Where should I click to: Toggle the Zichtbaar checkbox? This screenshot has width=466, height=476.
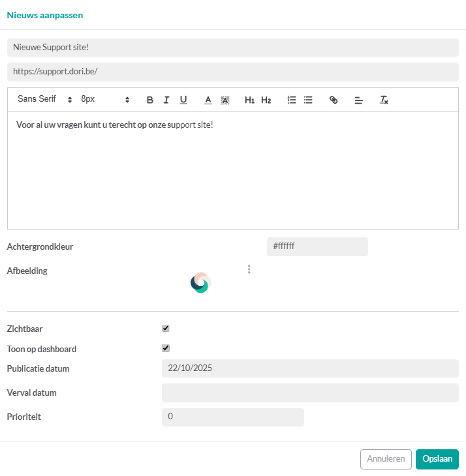(x=166, y=329)
